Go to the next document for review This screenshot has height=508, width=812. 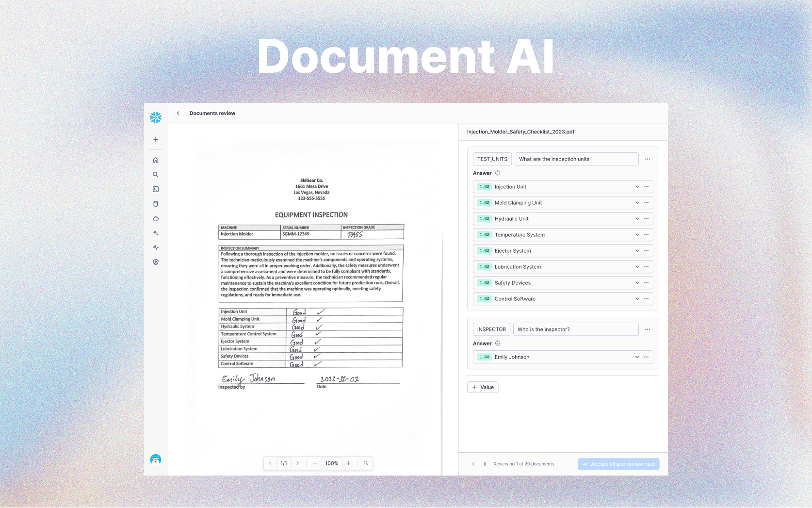point(485,464)
